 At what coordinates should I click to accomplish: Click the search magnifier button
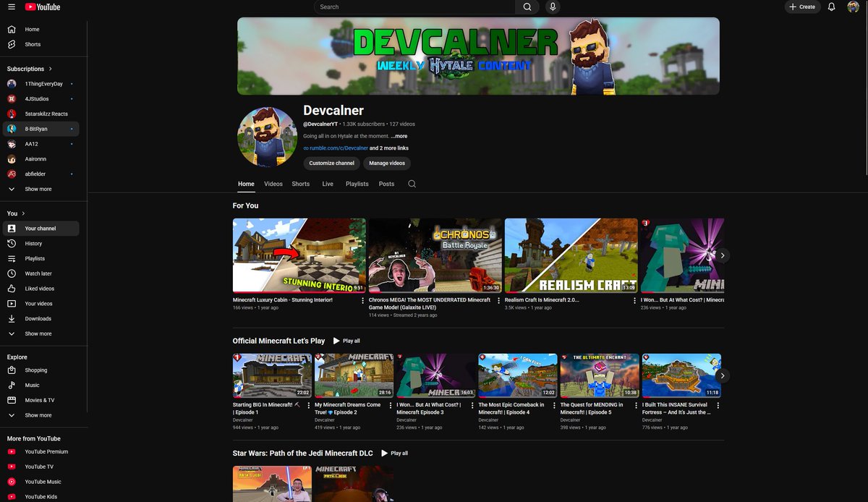(527, 7)
